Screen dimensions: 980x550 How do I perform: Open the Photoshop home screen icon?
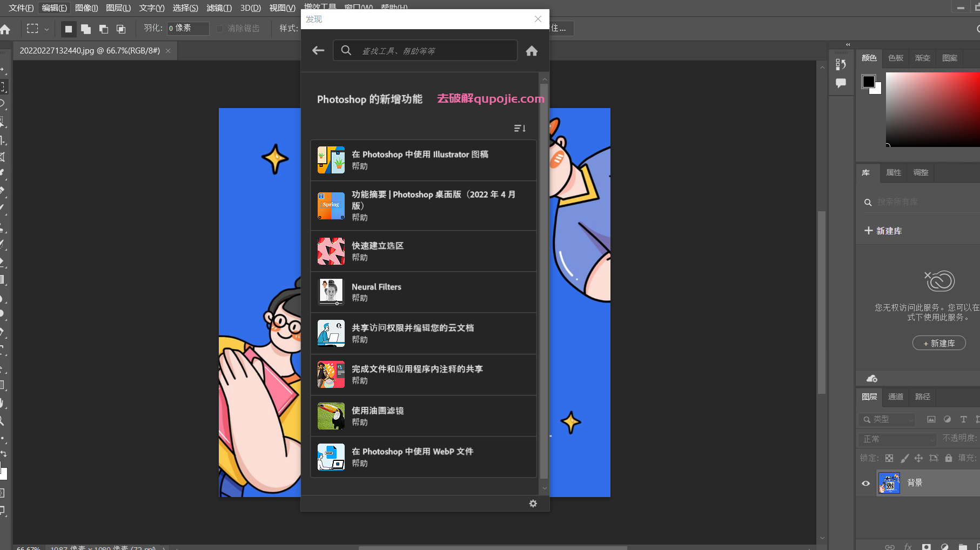tap(5, 29)
